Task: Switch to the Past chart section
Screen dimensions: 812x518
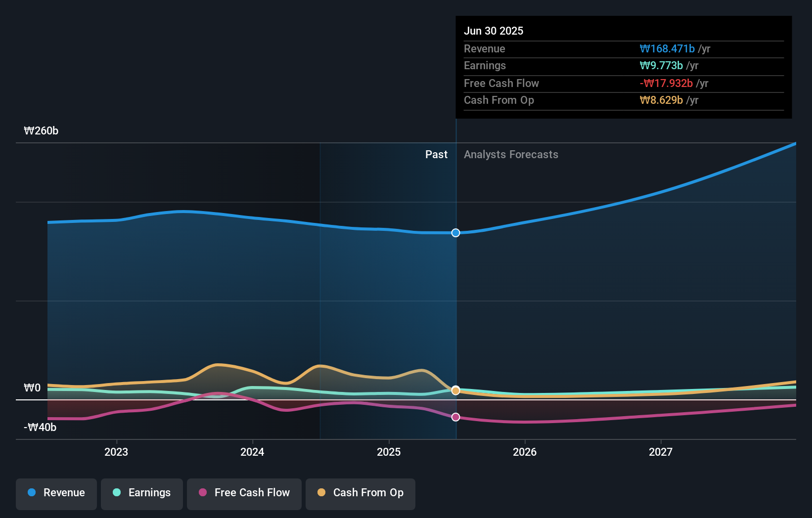Action: (436, 154)
